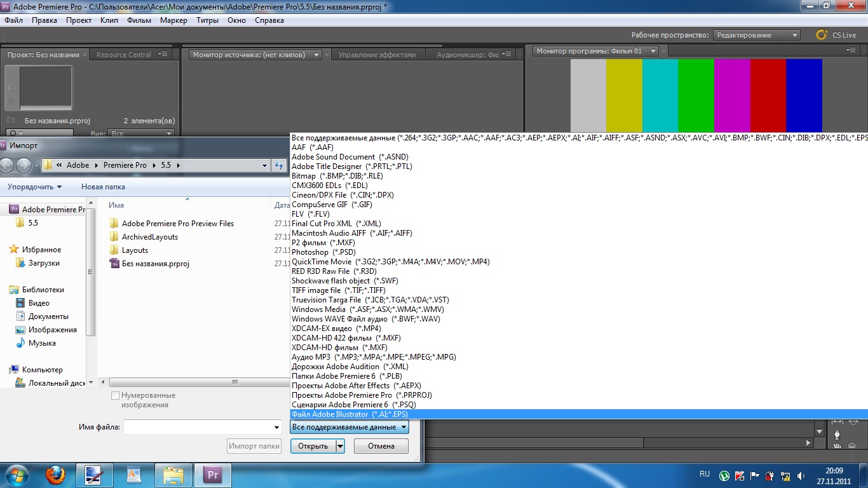Select the Pen tool in Premiere tools panel
This screenshot has height=488, width=868.
click(x=837, y=435)
